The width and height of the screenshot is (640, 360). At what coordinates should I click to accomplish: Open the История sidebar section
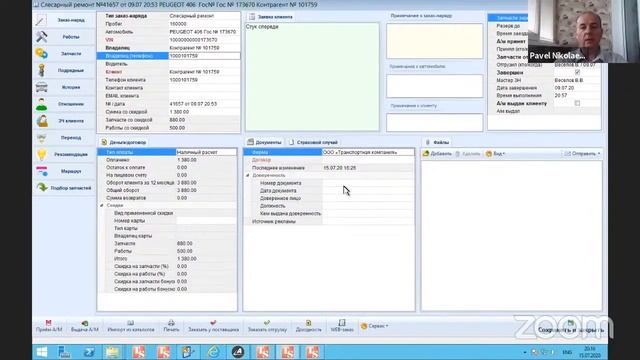click(64, 87)
